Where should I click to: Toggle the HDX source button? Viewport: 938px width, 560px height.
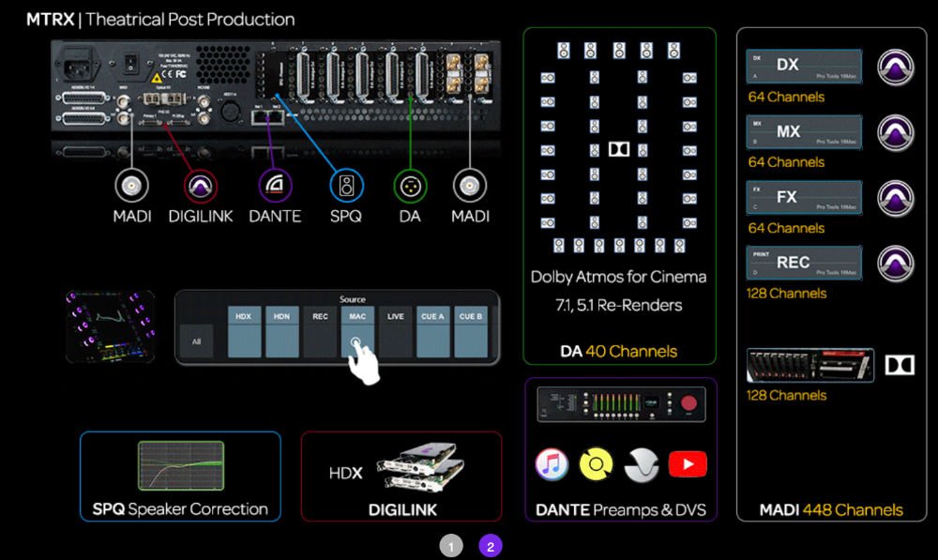[243, 328]
